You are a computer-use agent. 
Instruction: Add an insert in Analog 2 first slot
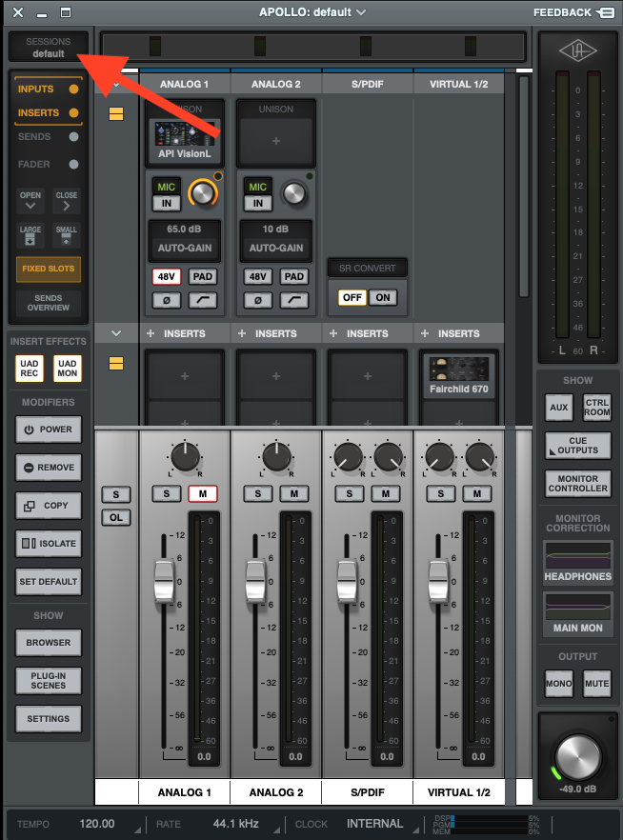[276, 376]
